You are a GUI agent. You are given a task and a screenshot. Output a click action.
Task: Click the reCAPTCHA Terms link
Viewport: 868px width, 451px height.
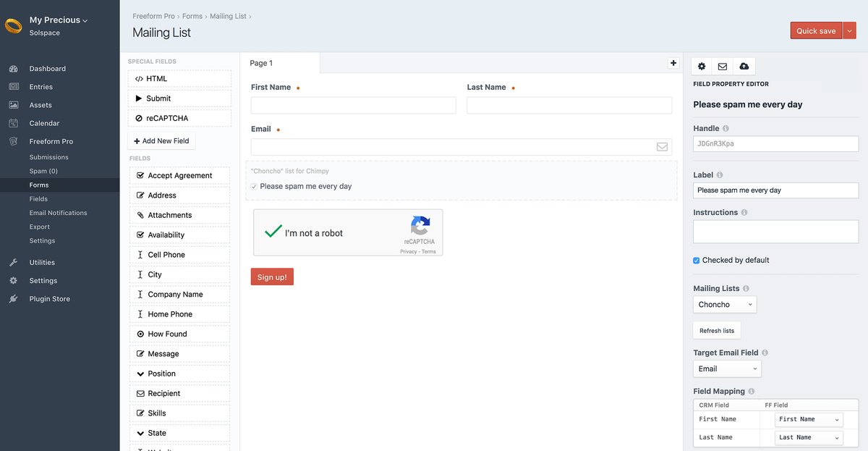(x=429, y=251)
